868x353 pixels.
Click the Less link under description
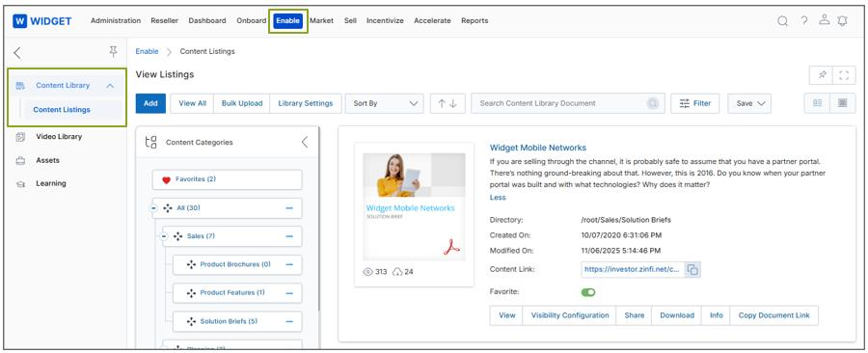coord(498,198)
